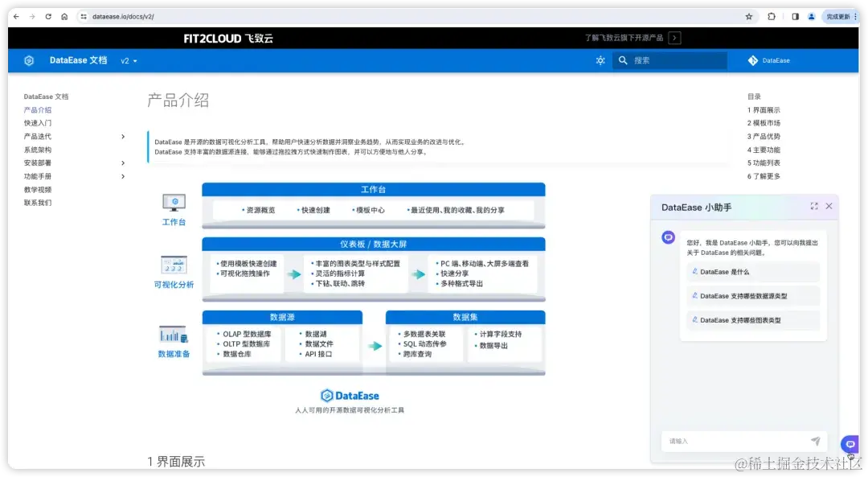
Task: Open 系统架构 in the sidebar
Action: click(38, 150)
